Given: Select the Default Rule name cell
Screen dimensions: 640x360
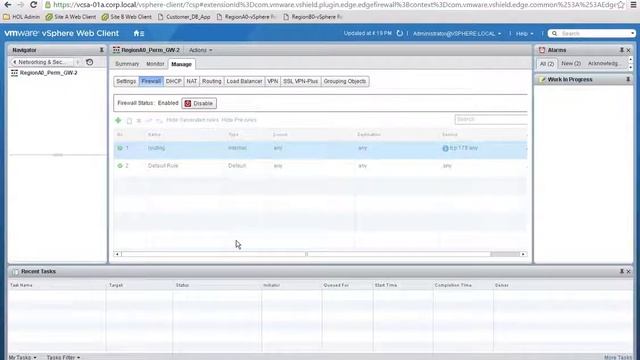Looking at the screenshot, I should 163,166.
